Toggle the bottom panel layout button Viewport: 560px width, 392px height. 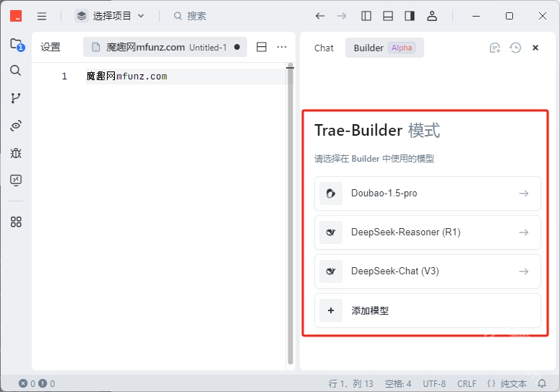pos(388,16)
